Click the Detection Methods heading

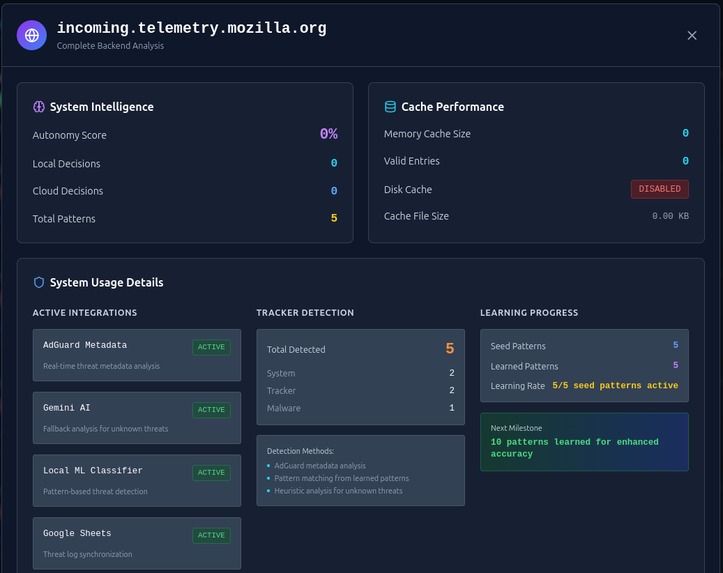pyautogui.click(x=300, y=451)
